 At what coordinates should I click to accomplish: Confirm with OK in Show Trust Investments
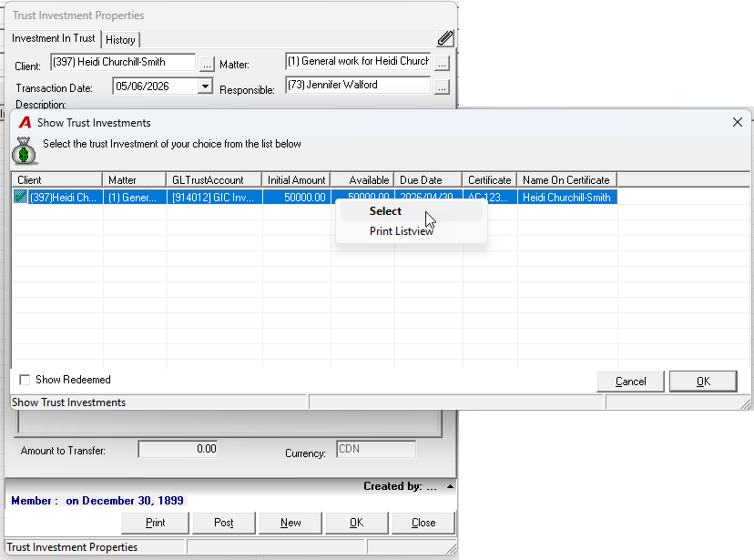coord(703,382)
